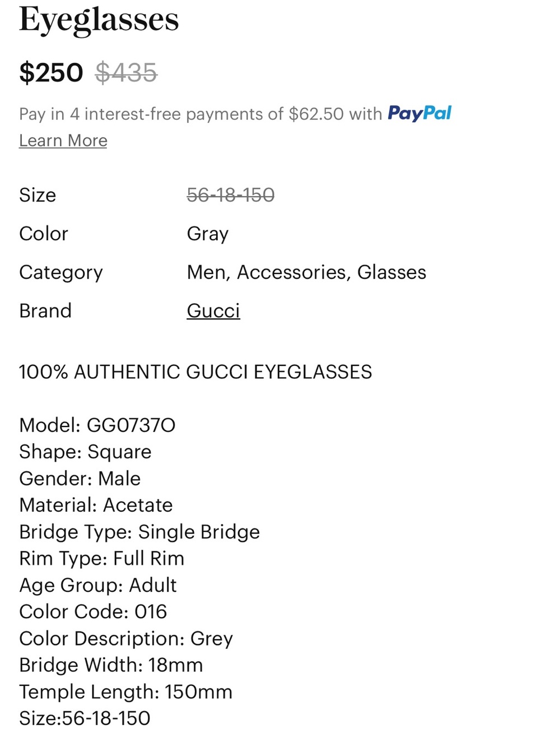
Task: Click the Size label
Action: click(x=38, y=195)
